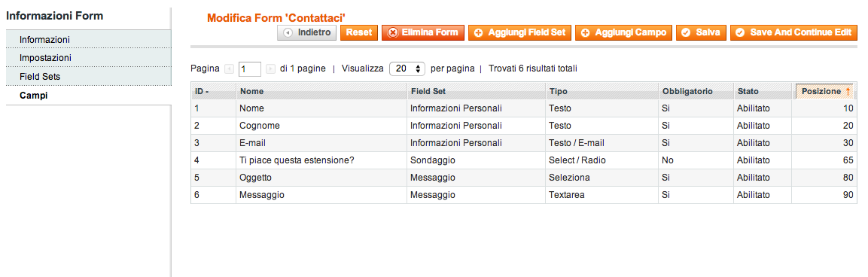Select the Campi tab

click(89, 96)
